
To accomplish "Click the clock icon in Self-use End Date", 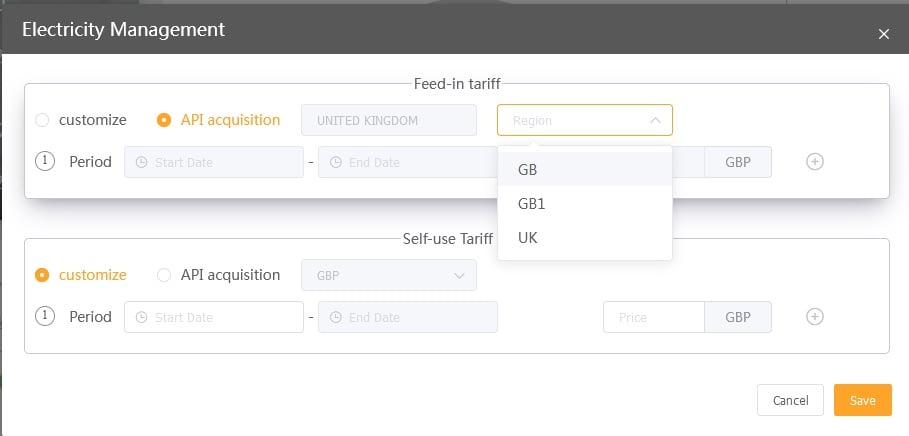I will (336, 317).
